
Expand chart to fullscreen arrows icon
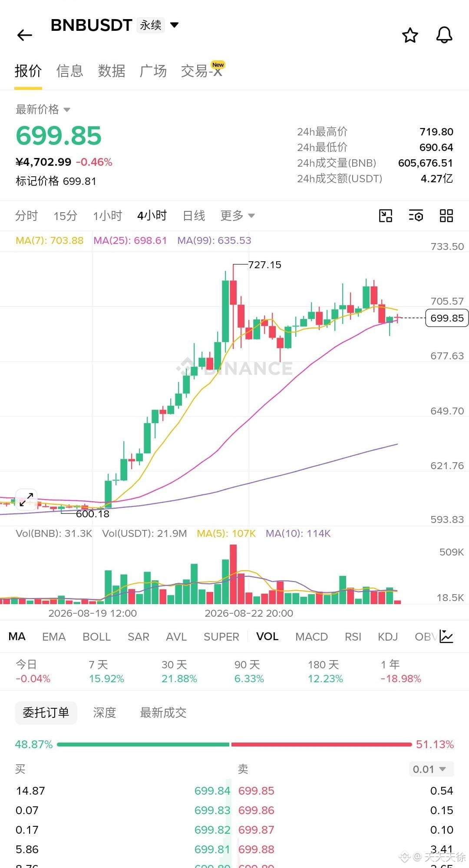26,499
